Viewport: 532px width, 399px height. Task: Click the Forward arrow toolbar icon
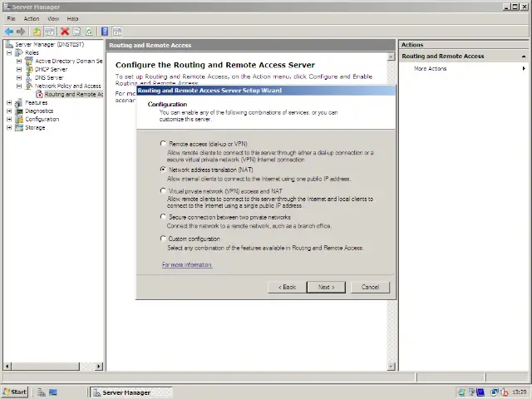(21, 32)
